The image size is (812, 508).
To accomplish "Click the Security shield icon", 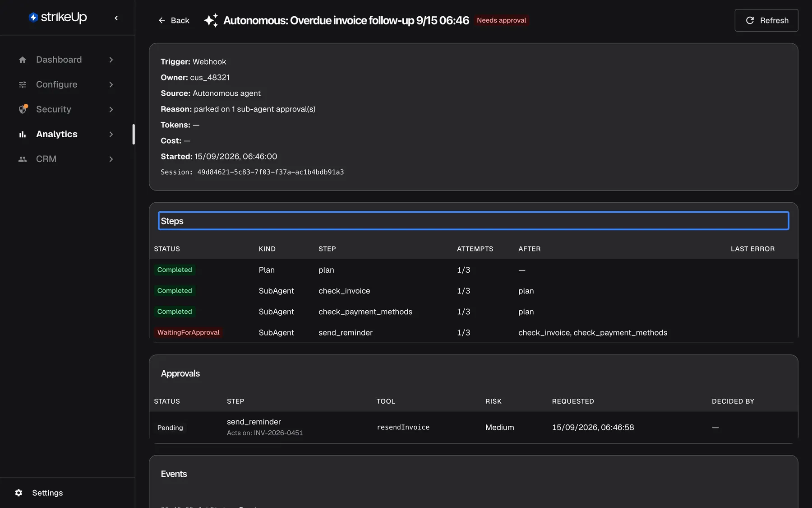I will coord(23,109).
